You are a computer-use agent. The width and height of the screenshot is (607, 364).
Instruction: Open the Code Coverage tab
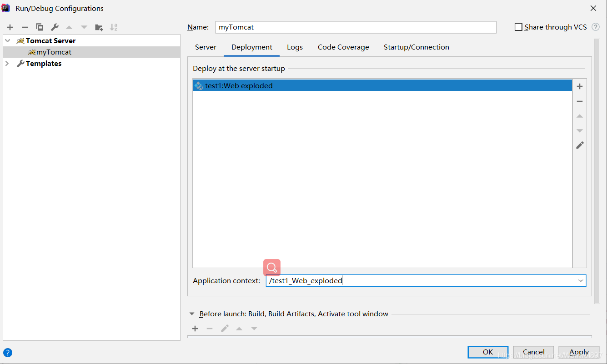tap(343, 47)
